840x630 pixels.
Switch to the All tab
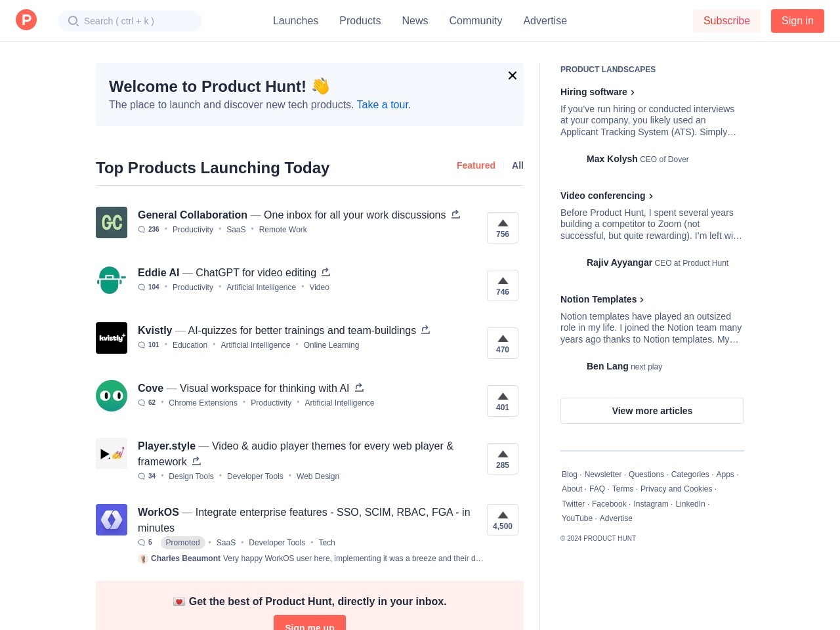pyautogui.click(x=518, y=165)
